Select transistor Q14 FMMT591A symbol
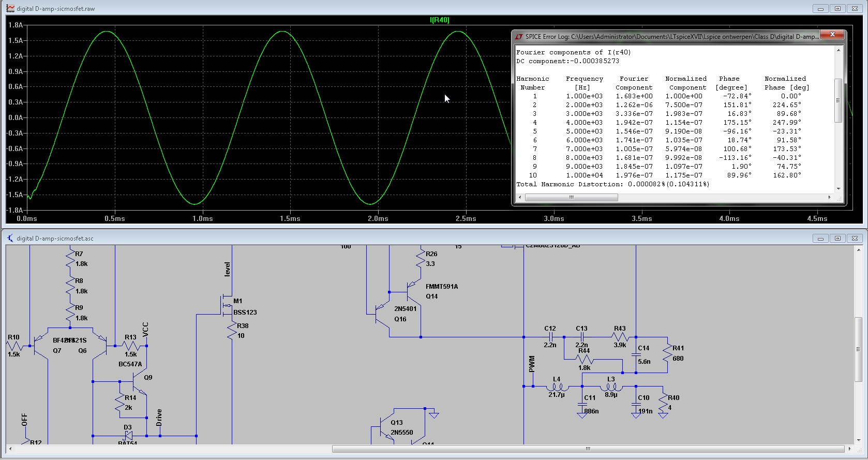 pos(414,291)
